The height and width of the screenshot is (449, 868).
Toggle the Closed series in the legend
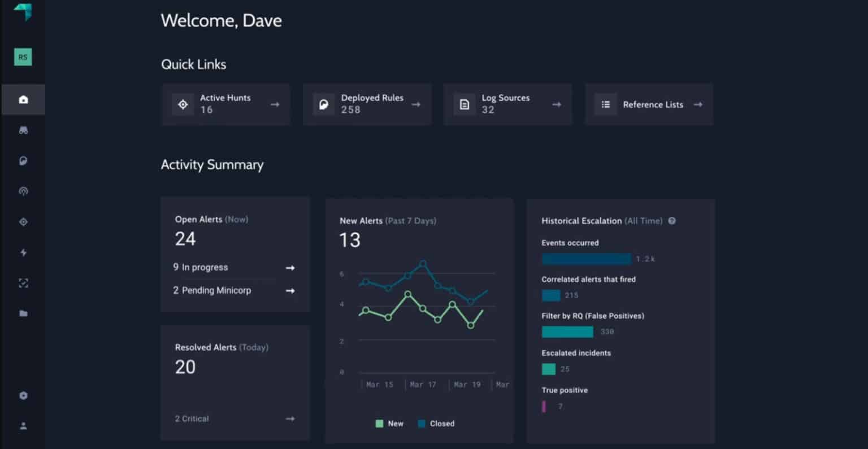pos(436,423)
